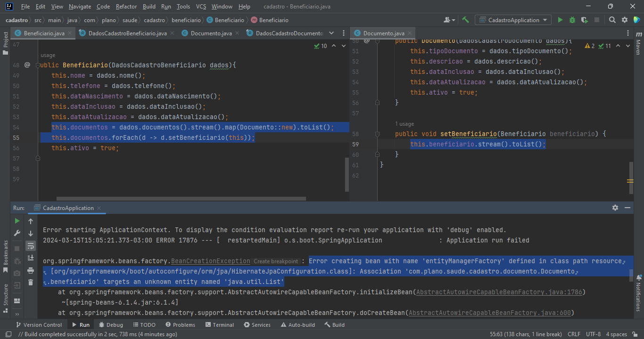Image resolution: width=644 pixels, height=339 pixels.
Task: Click restore layout icon in Run panel
Action: (17, 300)
